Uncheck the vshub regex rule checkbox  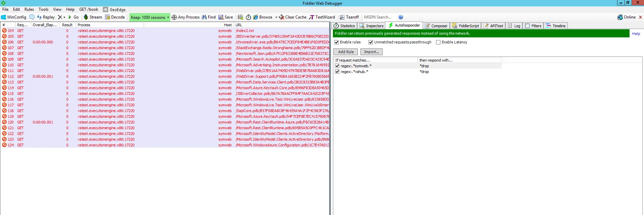(337, 72)
